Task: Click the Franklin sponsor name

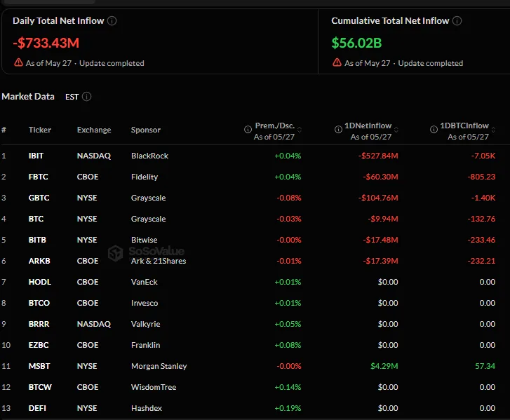Action: (145, 345)
